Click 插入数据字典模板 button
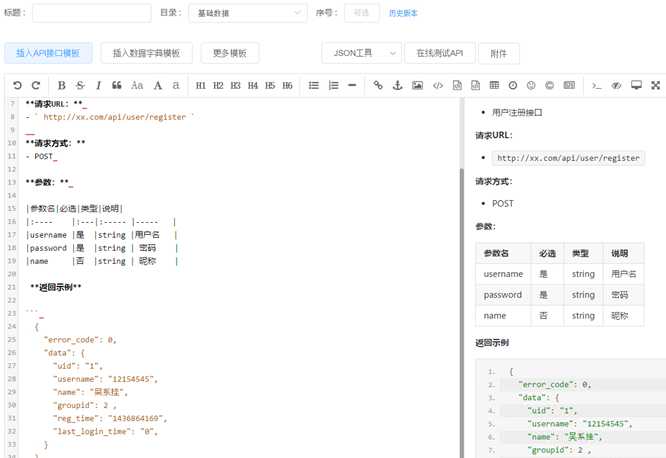 pyautogui.click(x=147, y=53)
